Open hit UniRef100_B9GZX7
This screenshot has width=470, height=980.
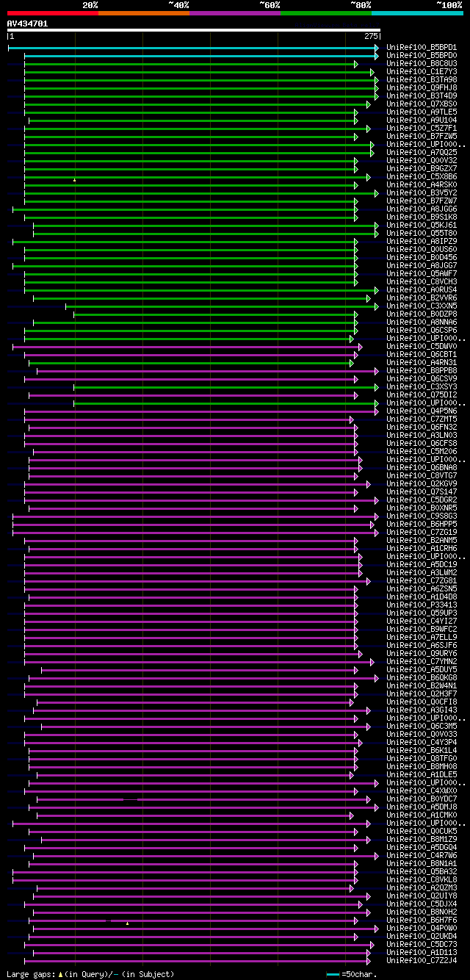click(x=422, y=169)
